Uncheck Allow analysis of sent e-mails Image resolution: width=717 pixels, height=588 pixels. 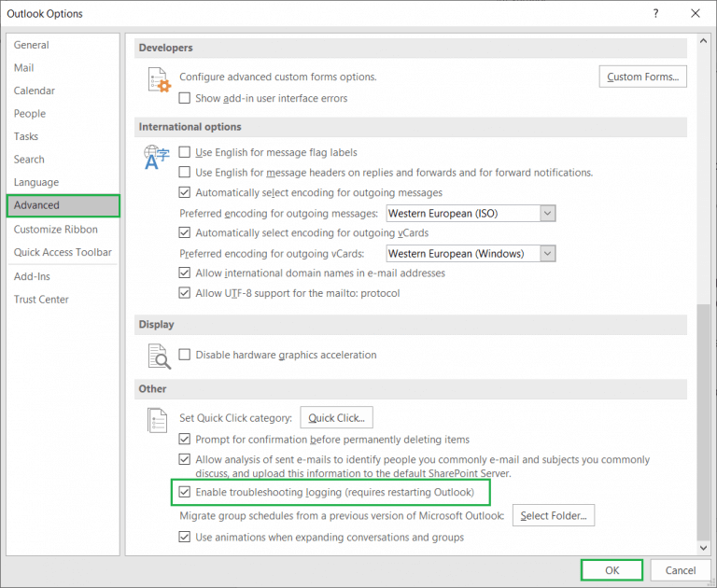tap(184, 459)
